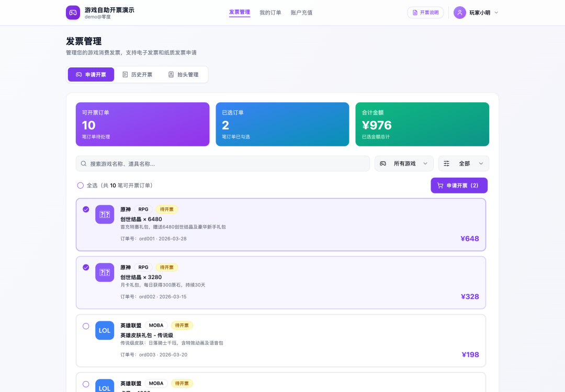Click LOL game icon of order ord003
Image resolution: width=565 pixels, height=392 pixels.
pyautogui.click(x=105, y=330)
